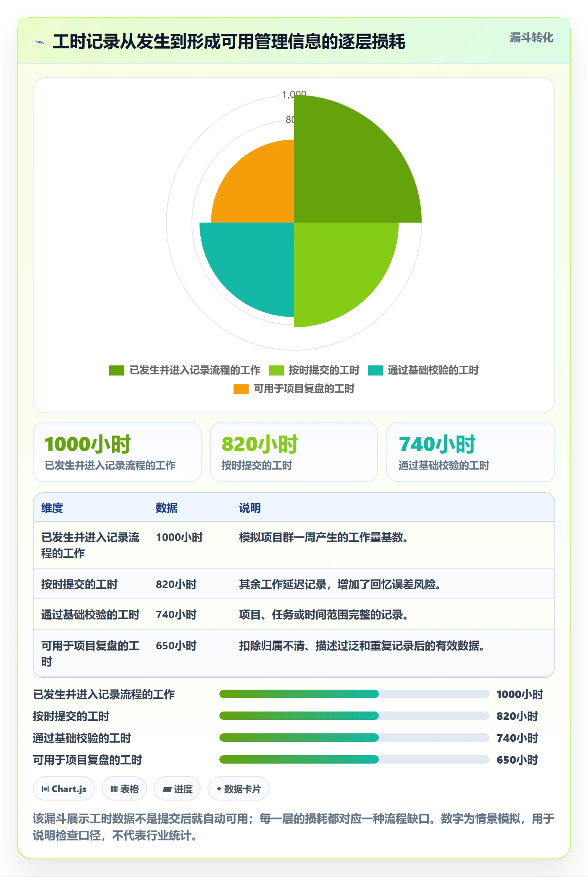The height and width of the screenshot is (877, 588).
Task: Click the footer note starting with 该漏斗展示工时数据
Action: (294, 827)
